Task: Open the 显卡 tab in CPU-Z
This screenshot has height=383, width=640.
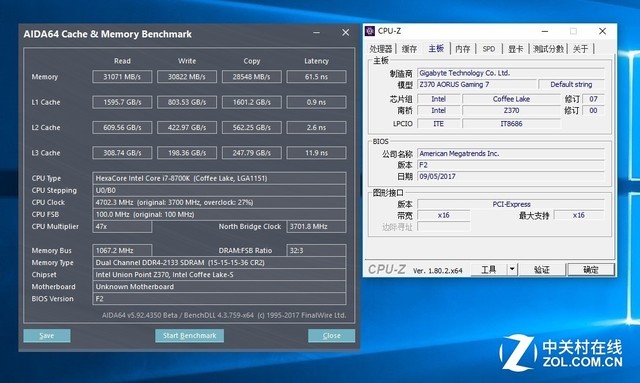Action: (516, 49)
